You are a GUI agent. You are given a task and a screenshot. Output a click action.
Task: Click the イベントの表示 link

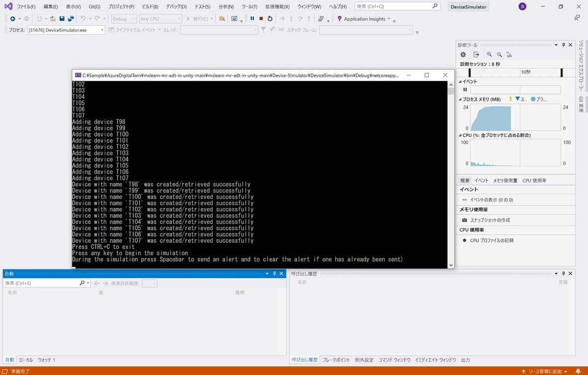pyautogui.click(x=491, y=200)
